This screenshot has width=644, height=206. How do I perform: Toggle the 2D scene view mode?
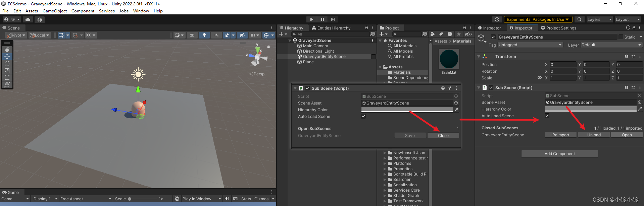point(192,35)
